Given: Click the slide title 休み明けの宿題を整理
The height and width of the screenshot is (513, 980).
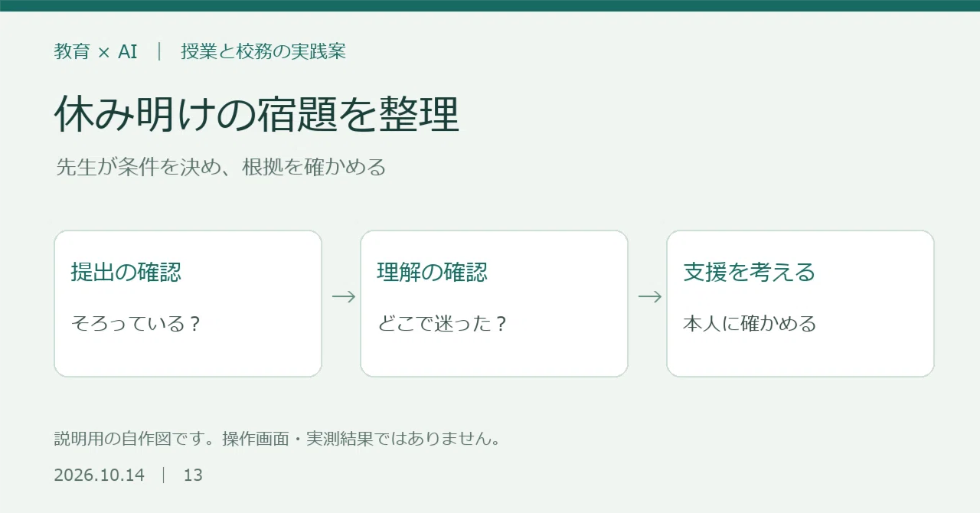Looking at the screenshot, I should (256, 115).
